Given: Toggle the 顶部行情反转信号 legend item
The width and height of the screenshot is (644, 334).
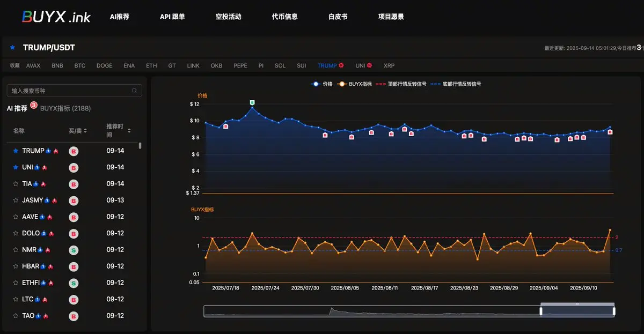Looking at the screenshot, I should [401, 84].
